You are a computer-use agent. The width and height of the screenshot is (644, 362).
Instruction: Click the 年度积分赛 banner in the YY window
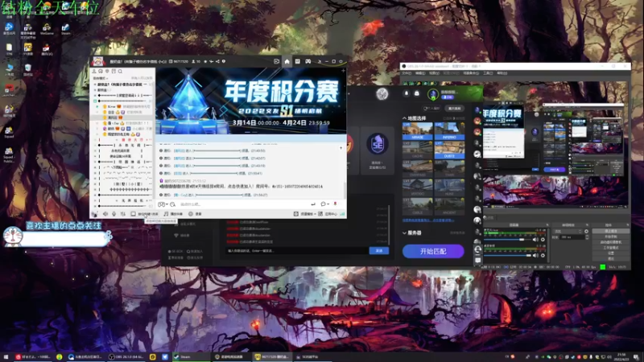click(x=251, y=101)
